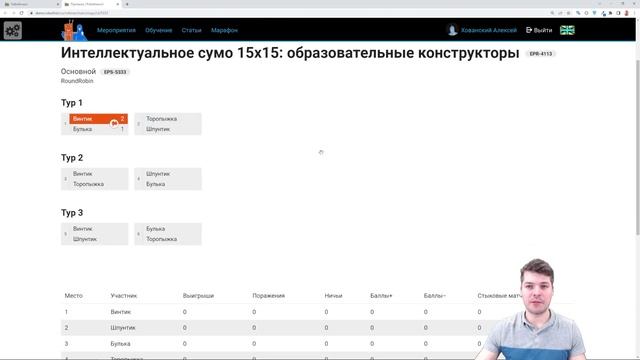Click the user avatar icon

click(452, 30)
